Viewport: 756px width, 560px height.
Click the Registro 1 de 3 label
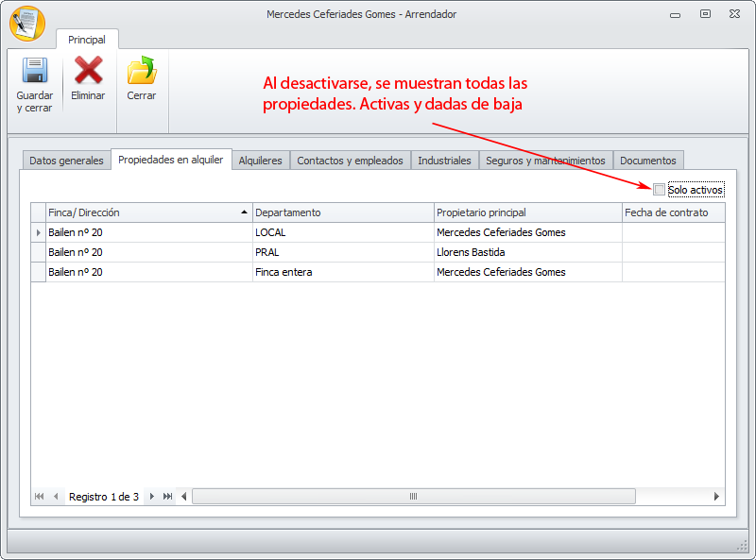104,497
